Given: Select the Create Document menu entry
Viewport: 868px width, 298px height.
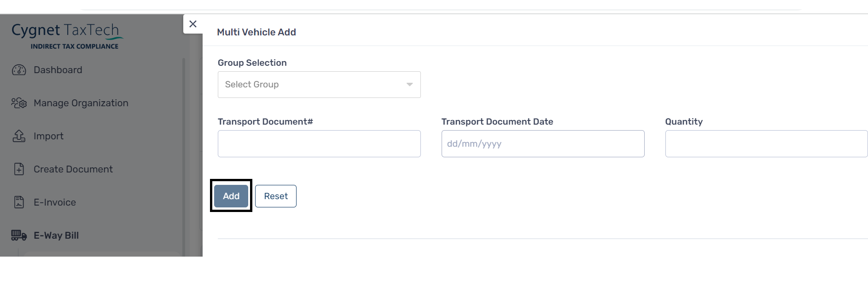Looking at the screenshot, I should tap(73, 169).
